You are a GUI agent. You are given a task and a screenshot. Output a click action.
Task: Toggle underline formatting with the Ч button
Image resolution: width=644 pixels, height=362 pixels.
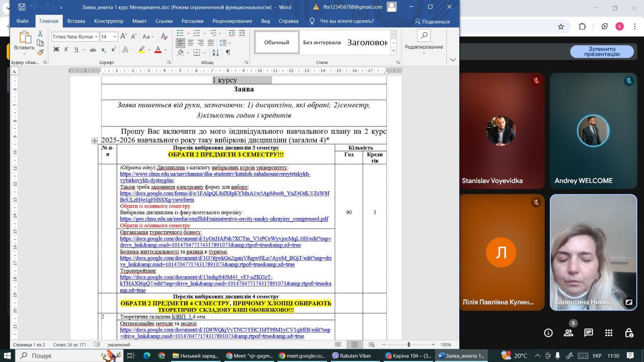[76, 49]
